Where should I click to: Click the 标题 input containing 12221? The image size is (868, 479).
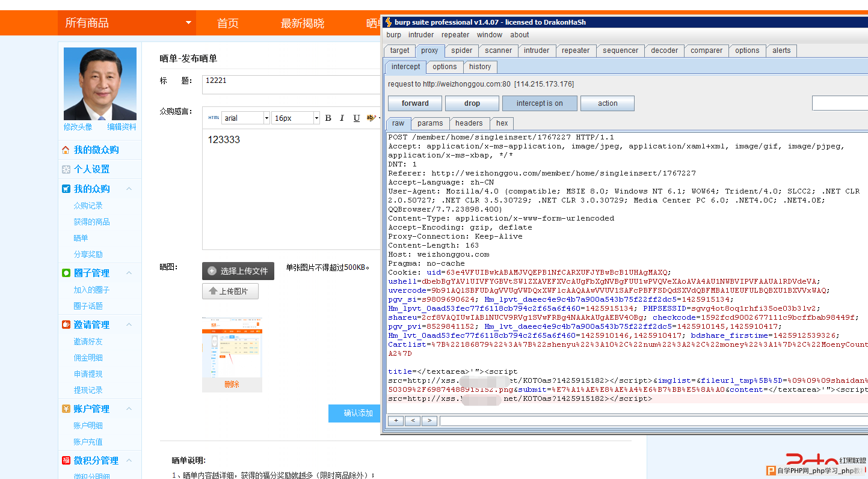coord(292,85)
